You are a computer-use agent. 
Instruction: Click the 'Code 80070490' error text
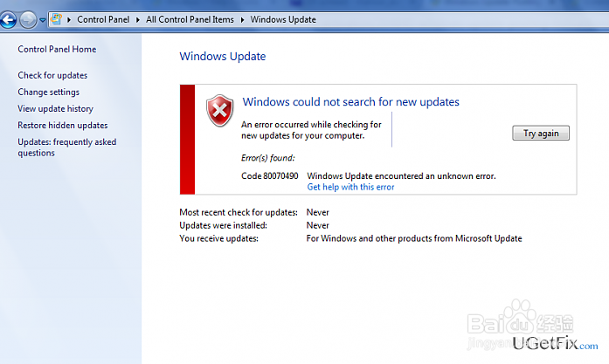click(269, 175)
